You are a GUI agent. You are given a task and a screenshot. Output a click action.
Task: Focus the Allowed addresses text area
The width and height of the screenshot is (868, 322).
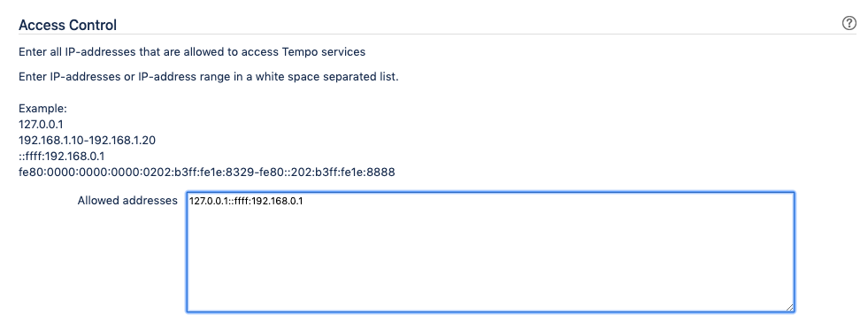pos(490,252)
